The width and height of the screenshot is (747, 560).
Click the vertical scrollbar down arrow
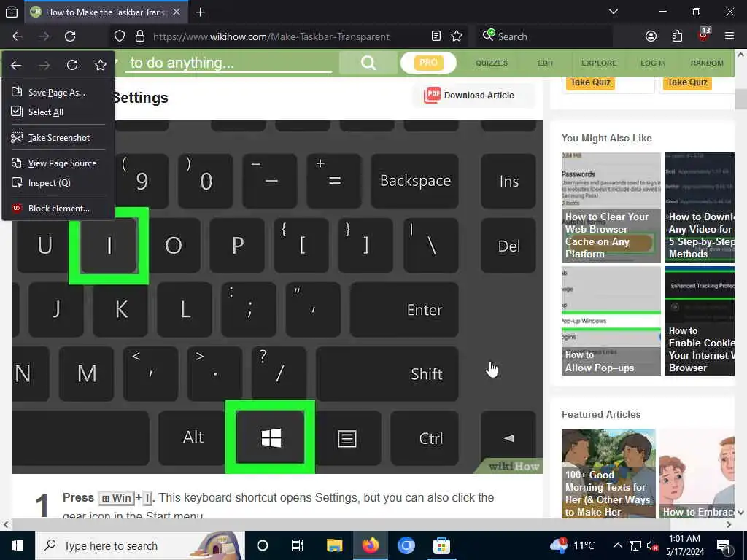click(x=740, y=513)
